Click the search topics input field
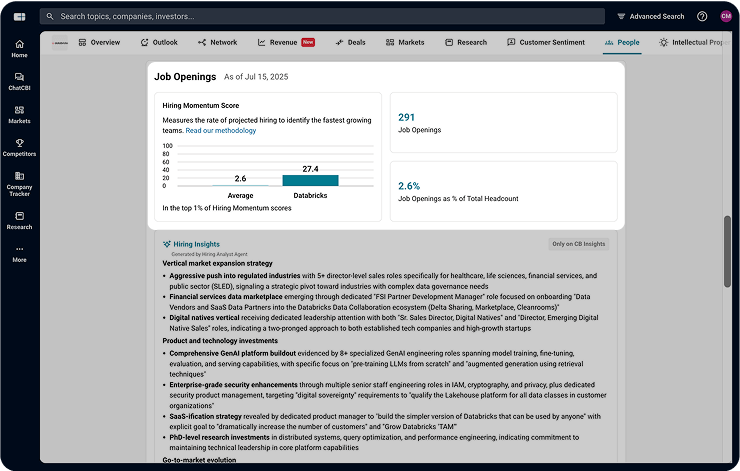Image resolution: width=740 pixels, height=471 pixels. click(x=320, y=16)
